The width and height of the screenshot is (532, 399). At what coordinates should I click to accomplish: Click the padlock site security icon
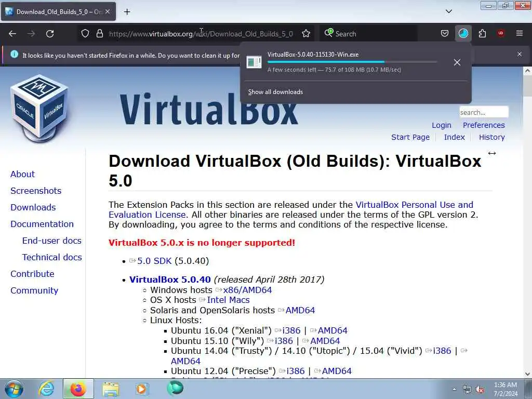tap(99, 34)
